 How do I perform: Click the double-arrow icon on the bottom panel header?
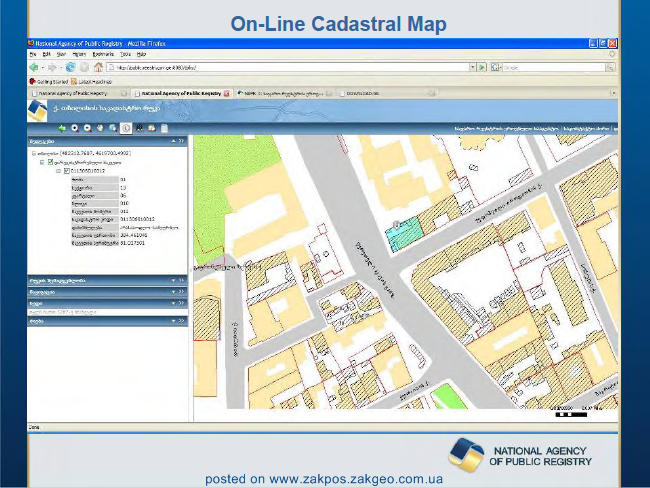coord(181,321)
